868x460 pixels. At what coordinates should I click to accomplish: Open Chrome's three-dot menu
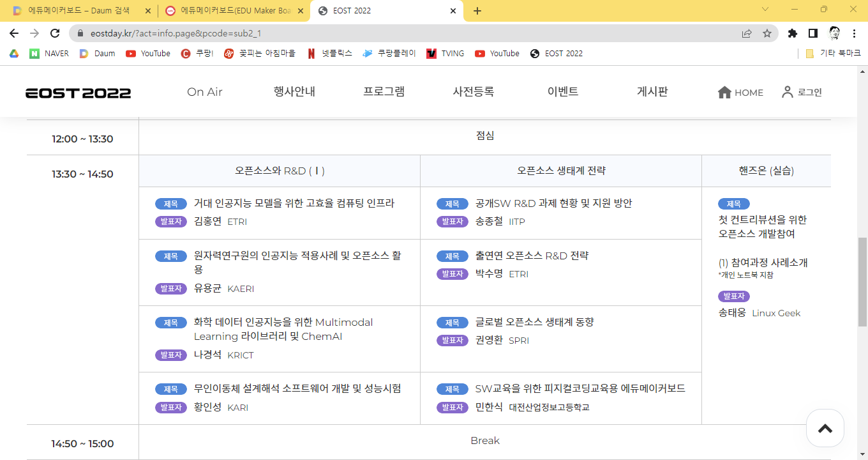[855, 33]
